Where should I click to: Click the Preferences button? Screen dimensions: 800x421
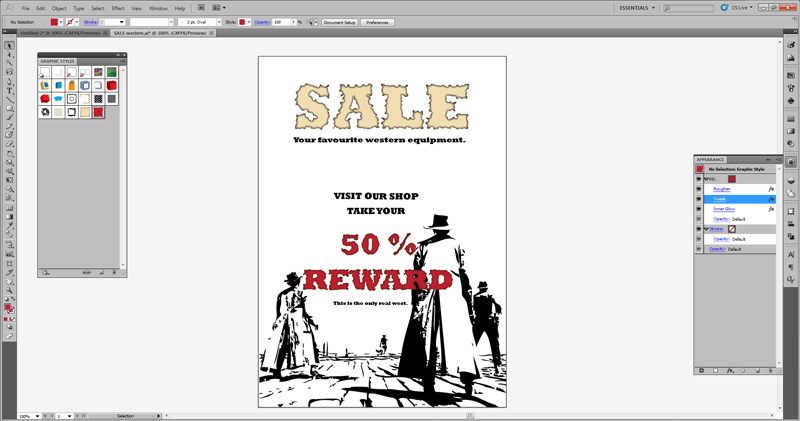[377, 21]
